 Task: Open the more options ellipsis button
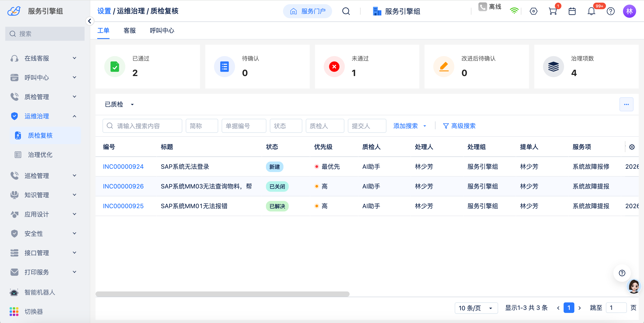pos(626,105)
